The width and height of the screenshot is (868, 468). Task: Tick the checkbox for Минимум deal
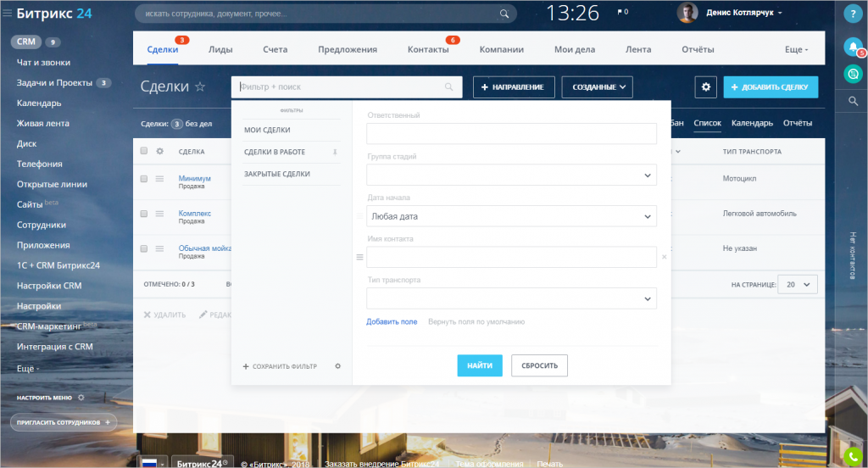(144, 179)
